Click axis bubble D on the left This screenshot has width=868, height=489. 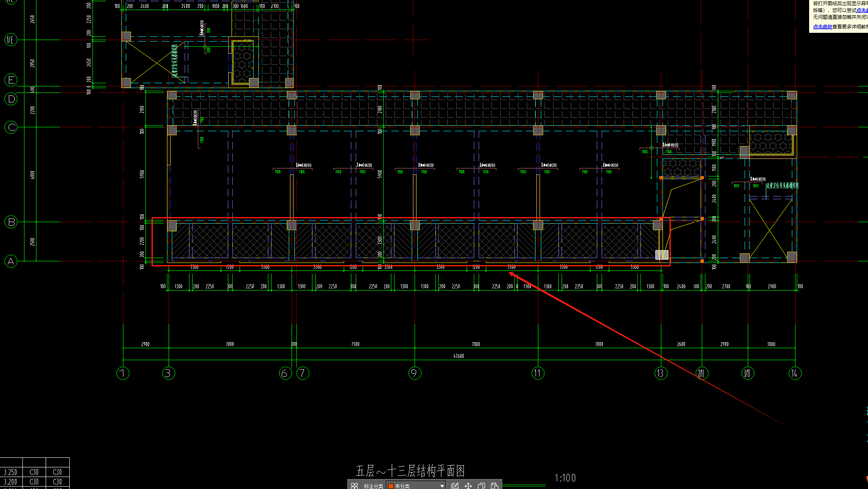(x=11, y=99)
